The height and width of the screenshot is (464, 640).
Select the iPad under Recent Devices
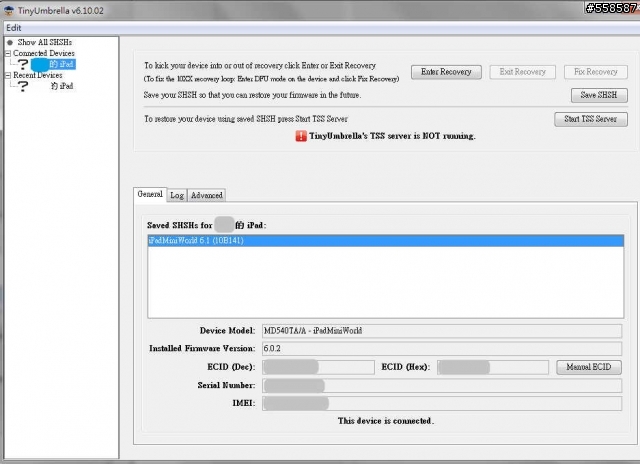click(x=62, y=86)
